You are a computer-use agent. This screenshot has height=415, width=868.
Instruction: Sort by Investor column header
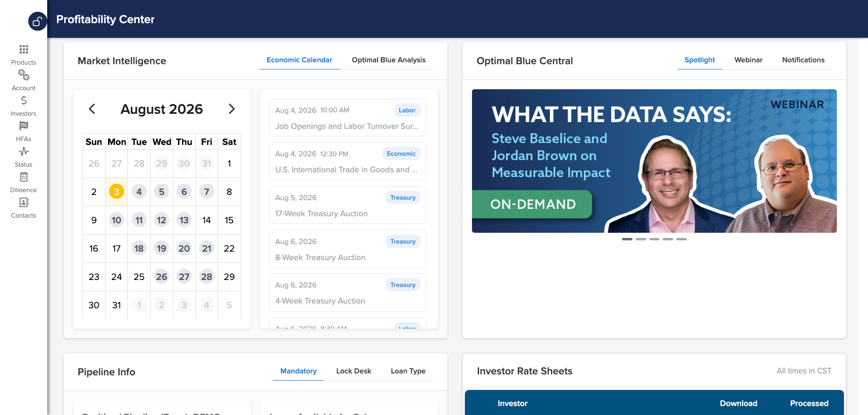tap(513, 403)
